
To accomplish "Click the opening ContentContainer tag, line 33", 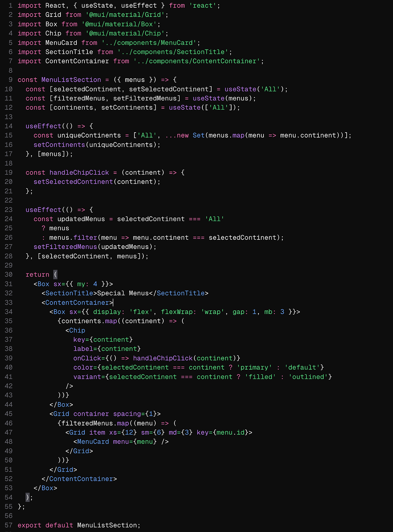I will (77, 302).
